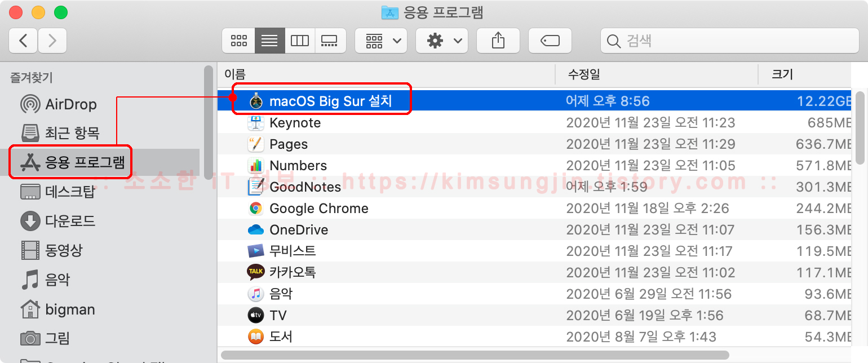Click the 응용 프로그램 title folder icon
Viewport: 868px width, 363px height.
[390, 12]
